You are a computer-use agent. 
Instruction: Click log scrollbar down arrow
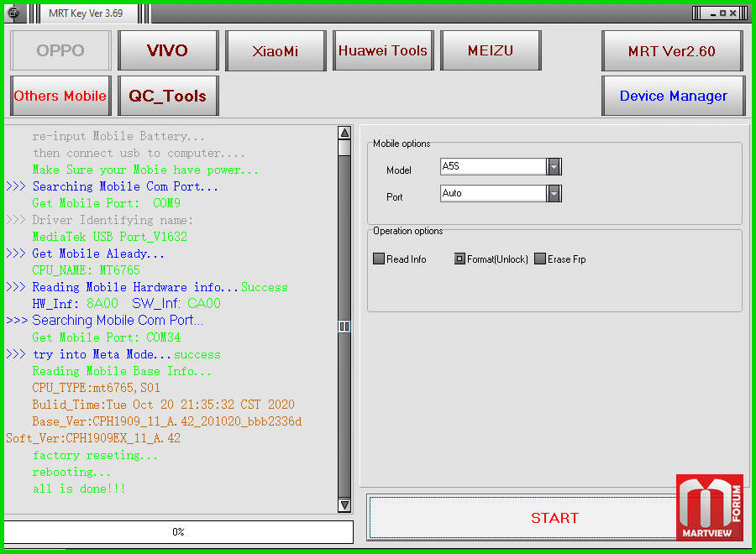pyautogui.click(x=344, y=505)
